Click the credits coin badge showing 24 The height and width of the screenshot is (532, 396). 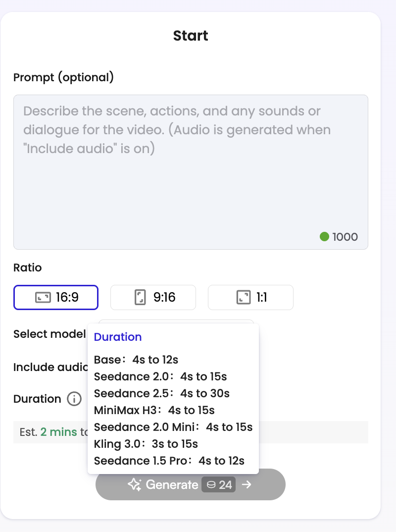click(x=219, y=484)
